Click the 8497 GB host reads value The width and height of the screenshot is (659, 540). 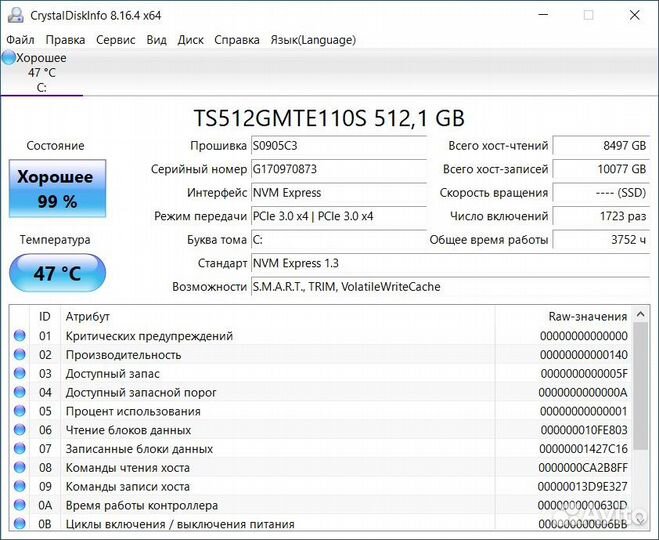coord(601,146)
